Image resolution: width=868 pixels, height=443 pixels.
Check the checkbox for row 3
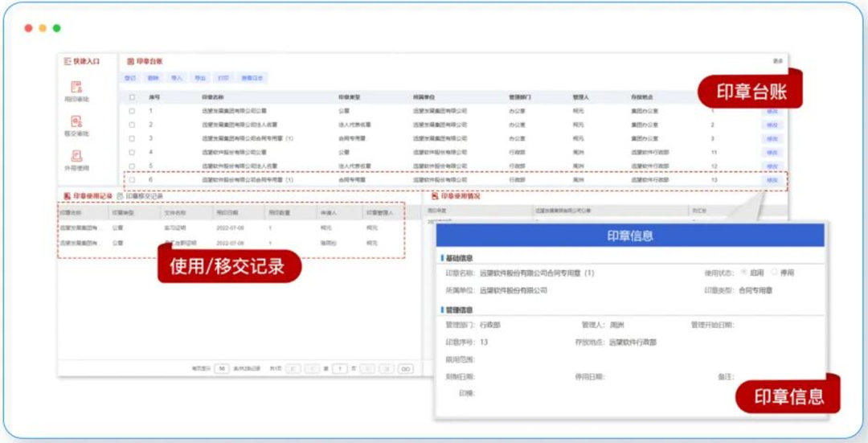coord(132,138)
